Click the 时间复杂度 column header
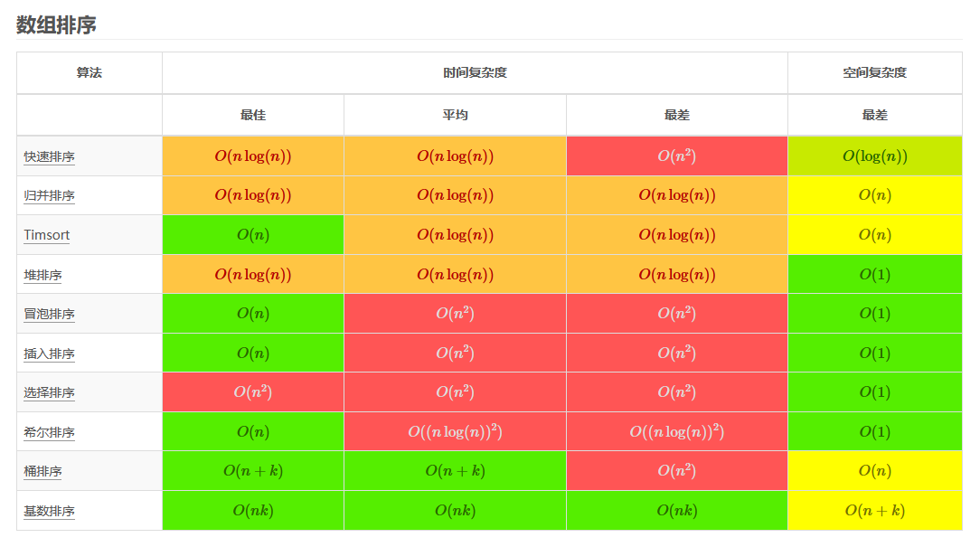980x547 pixels. 475,73
